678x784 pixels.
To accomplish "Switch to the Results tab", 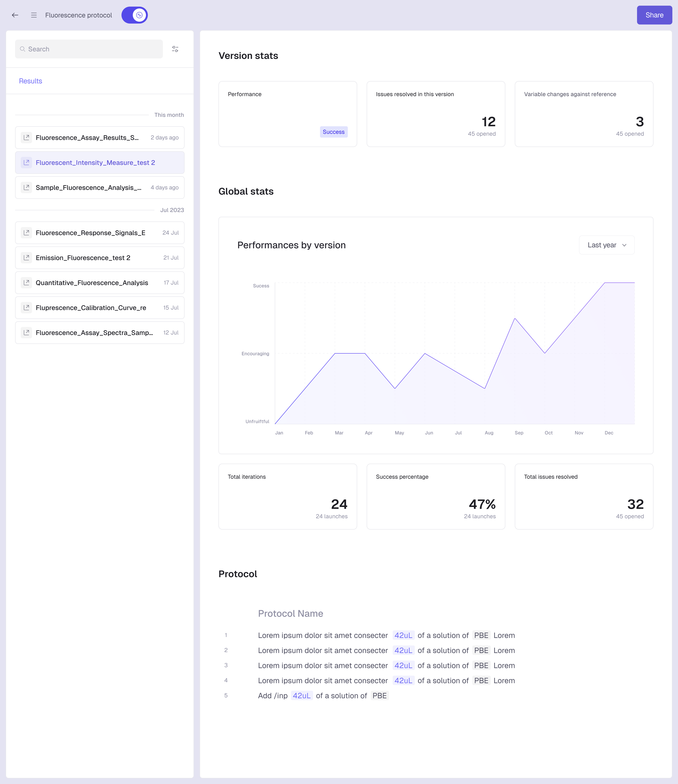I will click(x=31, y=81).
